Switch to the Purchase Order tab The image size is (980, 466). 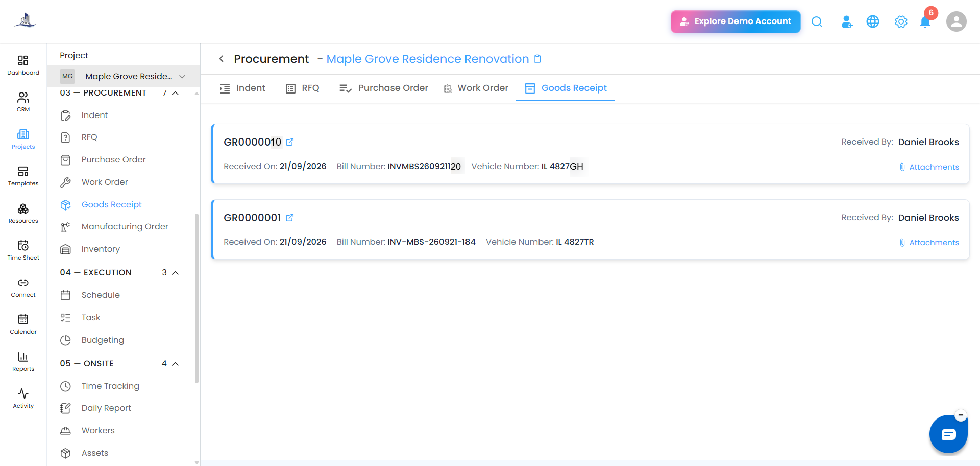[x=384, y=88]
